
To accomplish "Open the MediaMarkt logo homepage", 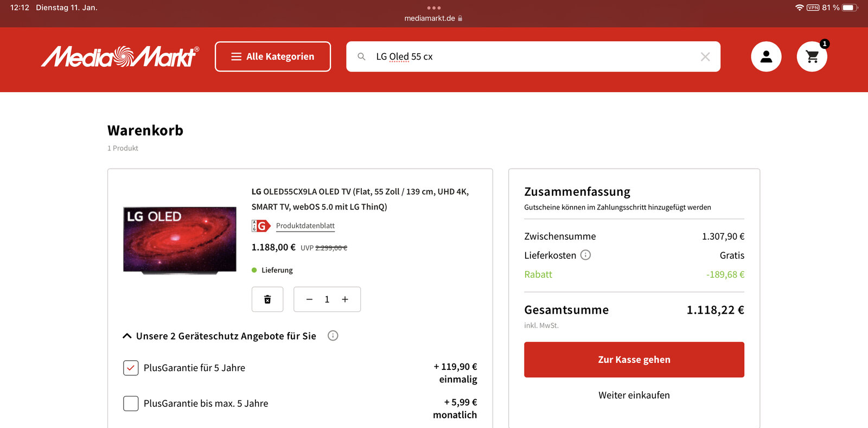I will pyautogui.click(x=120, y=56).
